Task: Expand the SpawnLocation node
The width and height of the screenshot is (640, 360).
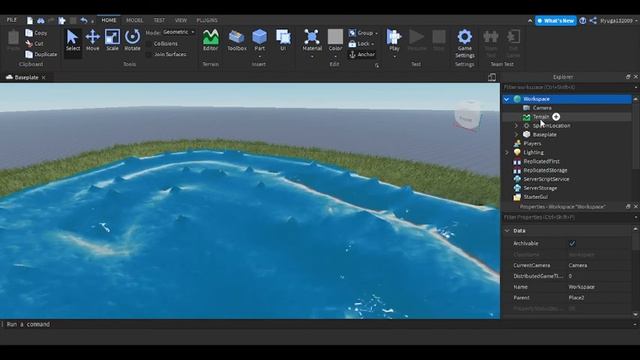Action: click(516, 126)
